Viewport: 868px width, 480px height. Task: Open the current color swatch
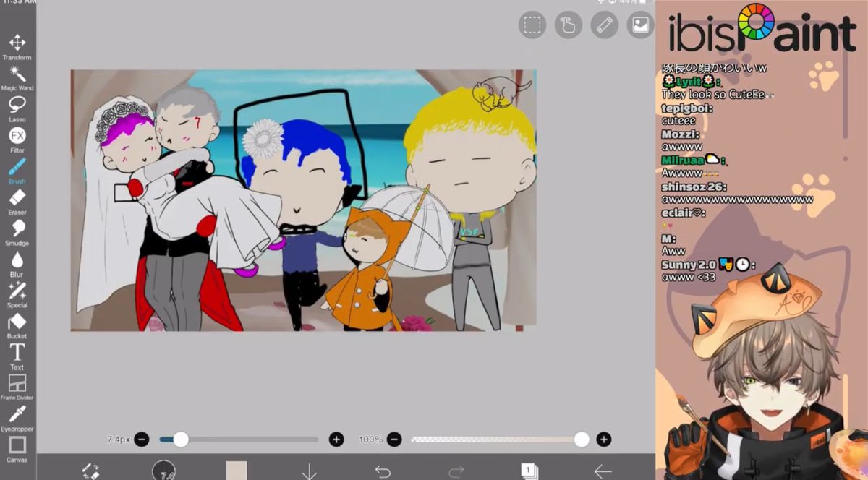pyautogui.click(x=237, y=471)
